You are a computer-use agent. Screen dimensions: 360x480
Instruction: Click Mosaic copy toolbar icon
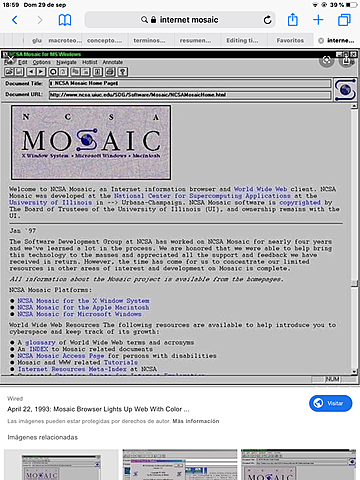75,72
